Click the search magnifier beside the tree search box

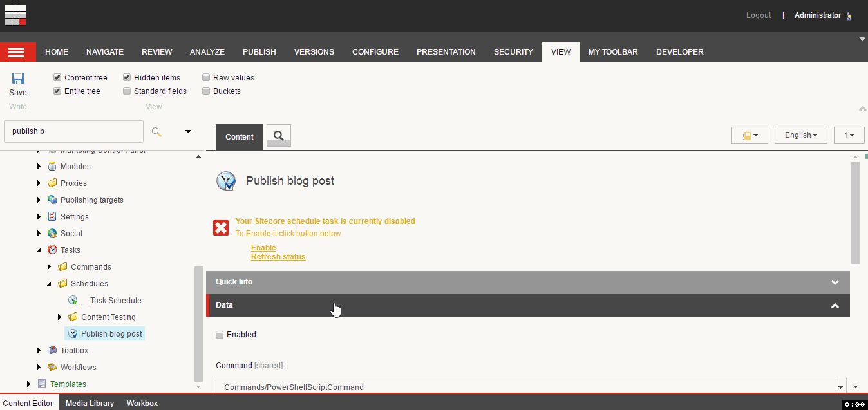click(x=156, y=131)
